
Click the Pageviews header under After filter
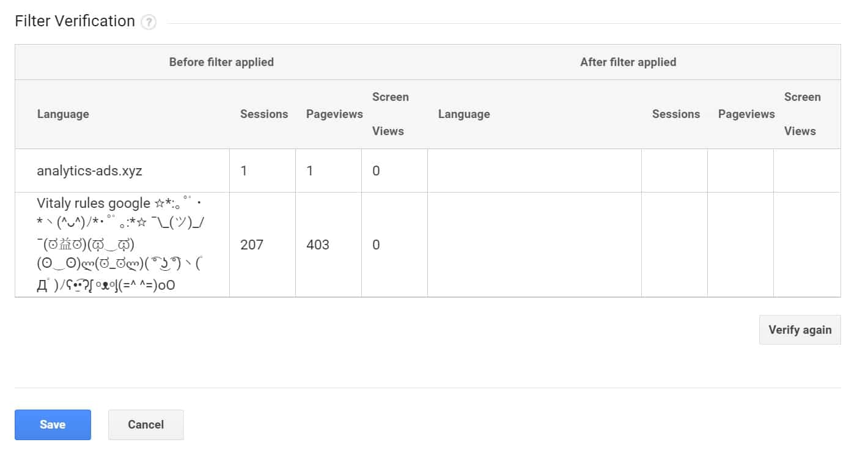pos(746,114)
